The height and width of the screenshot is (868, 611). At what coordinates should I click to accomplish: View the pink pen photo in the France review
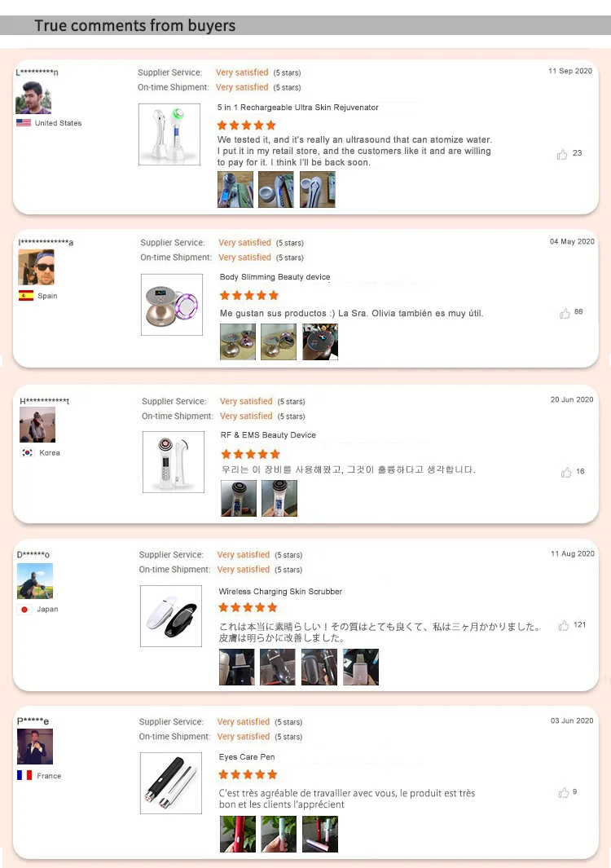coord(320,835)
